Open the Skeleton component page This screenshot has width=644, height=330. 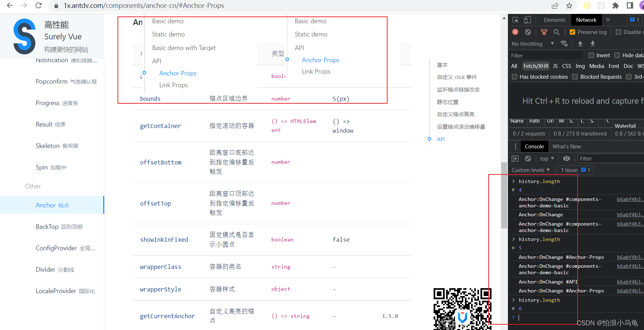pos(57,146)
